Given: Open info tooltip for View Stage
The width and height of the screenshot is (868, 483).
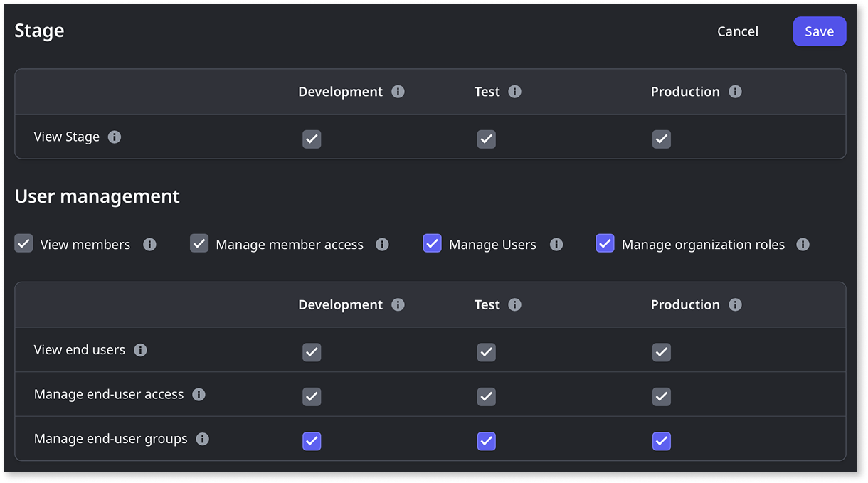Looking at the screenshot, I should click(x=115, y=137).
